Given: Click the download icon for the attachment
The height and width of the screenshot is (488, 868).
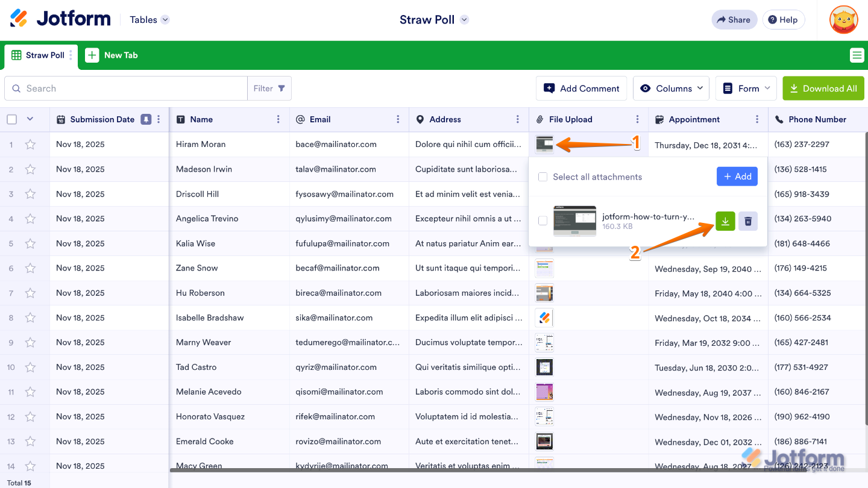Looking at the screenshot, I should pyautogui.click(x=725, y=221).
